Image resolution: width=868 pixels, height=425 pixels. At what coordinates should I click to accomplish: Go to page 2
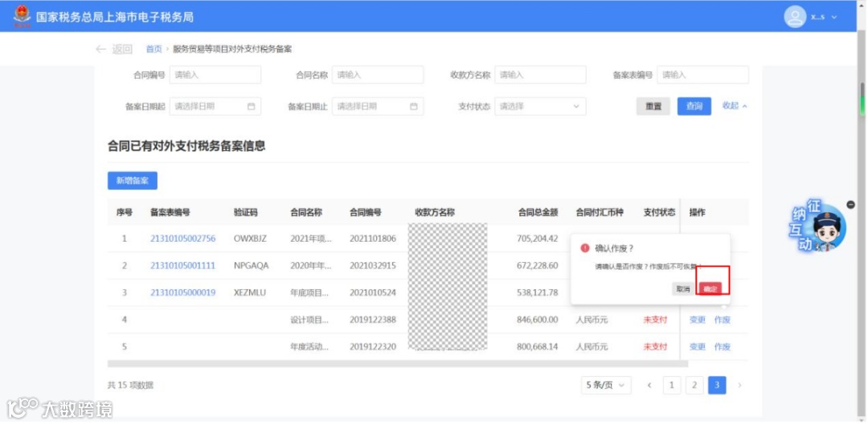click(694, 385)
